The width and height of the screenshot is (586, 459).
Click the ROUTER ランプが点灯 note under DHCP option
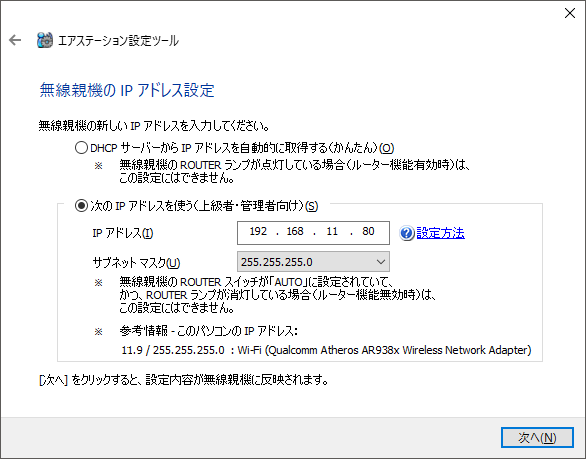(x=294, y=171)
